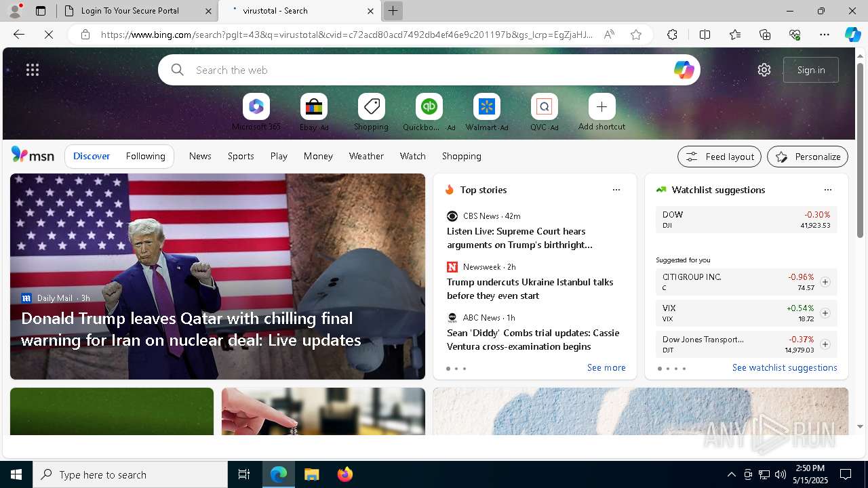Image resolution: width=868 pixels, height=488 pixels.
Task: Open Browser essentials icon
Action: 795,35
